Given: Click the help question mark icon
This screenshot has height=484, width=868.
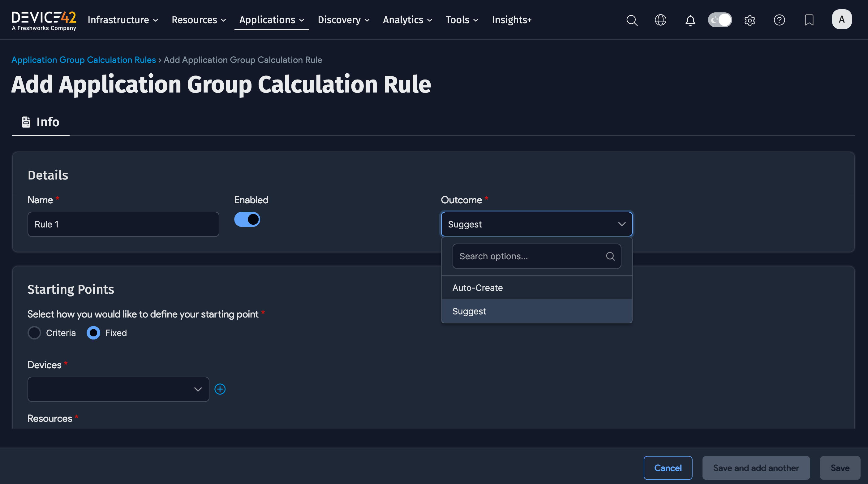Looking at the screenshot, I should [x=779, y=20].
